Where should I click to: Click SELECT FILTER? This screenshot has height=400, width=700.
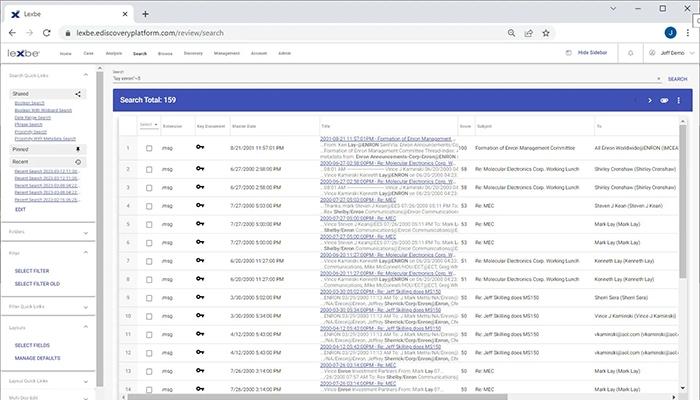[32, 271]
